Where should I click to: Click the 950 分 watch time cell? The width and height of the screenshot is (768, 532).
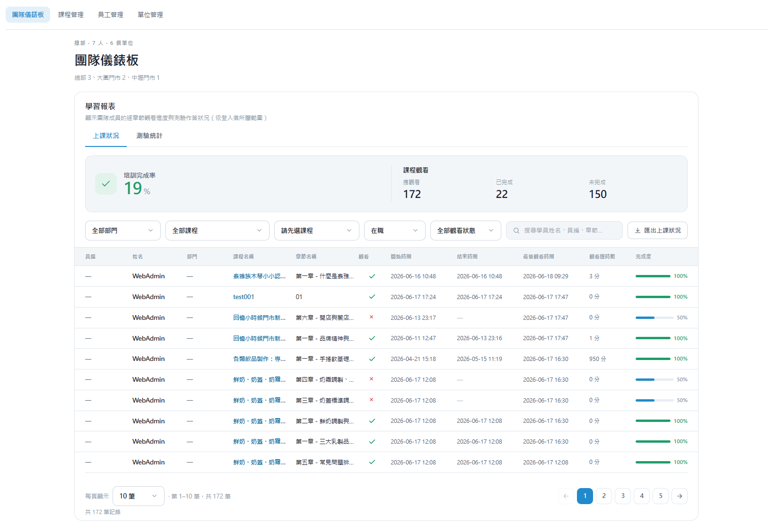(598, 359)
